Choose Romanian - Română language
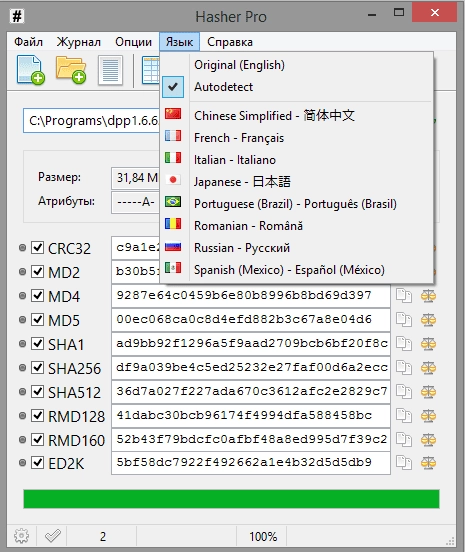The width and height of the screenshot is (465, 552). coord(296,226)
